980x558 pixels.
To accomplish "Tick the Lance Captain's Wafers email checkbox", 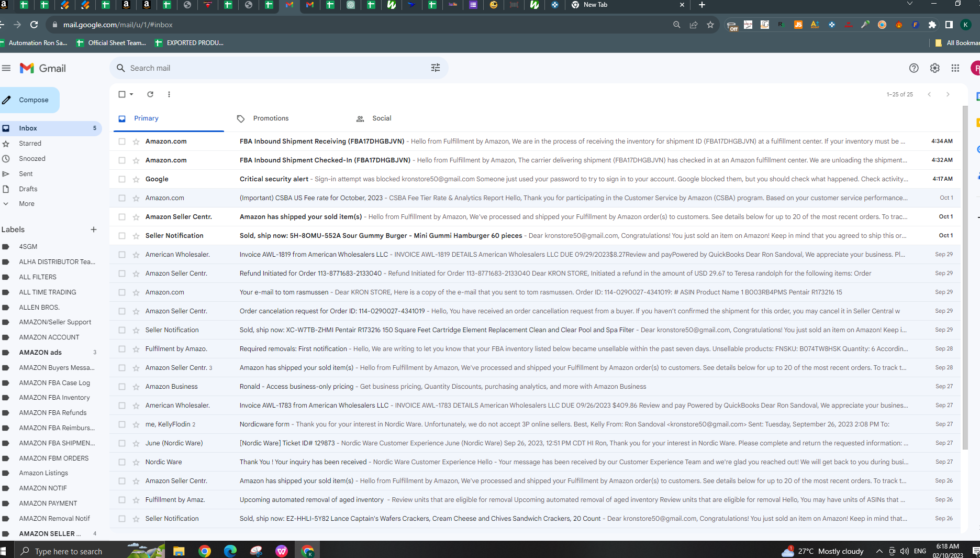I will click(x=122, y=519).
